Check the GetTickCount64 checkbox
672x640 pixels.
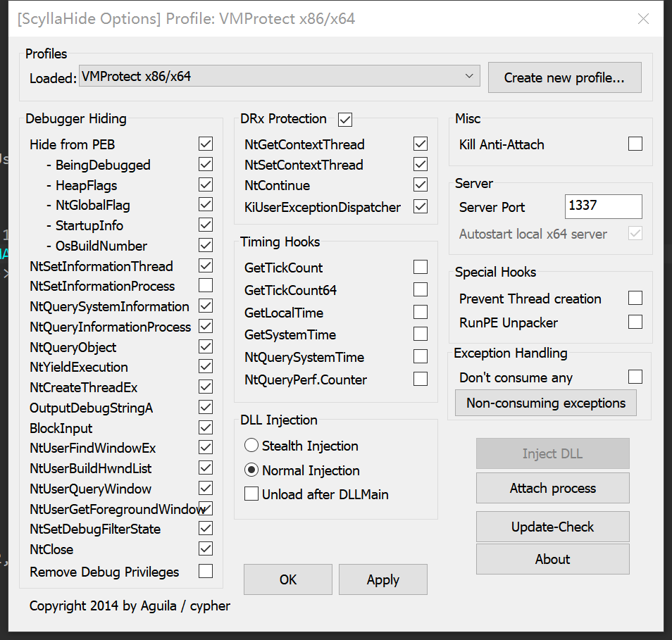(x=421, y=289)
